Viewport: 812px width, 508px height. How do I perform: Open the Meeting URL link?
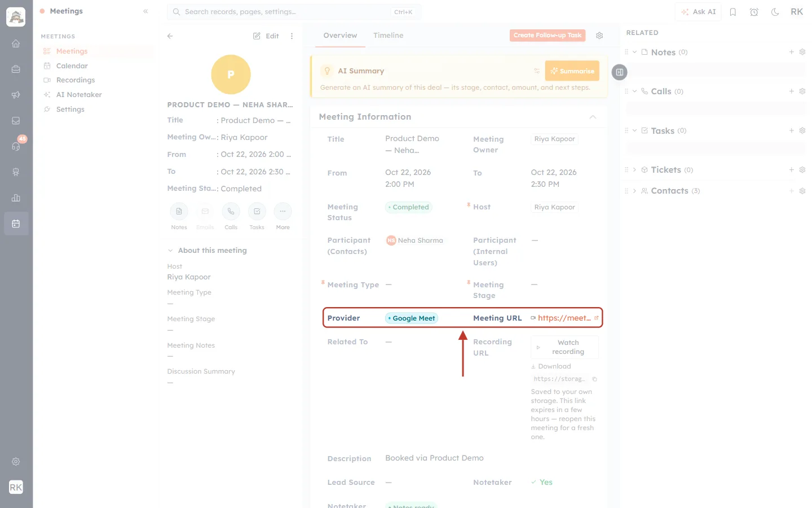[x=564, y=318]
